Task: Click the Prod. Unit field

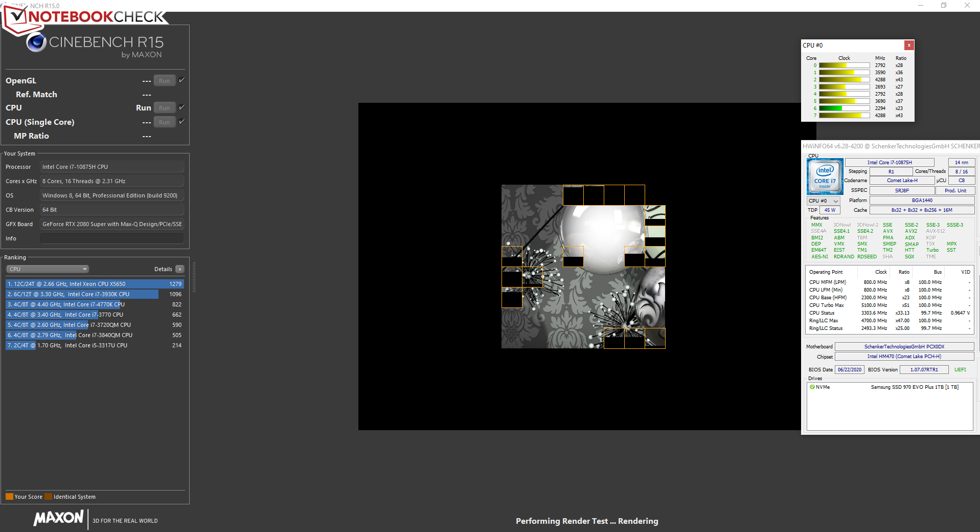Action: click(955, 190)
